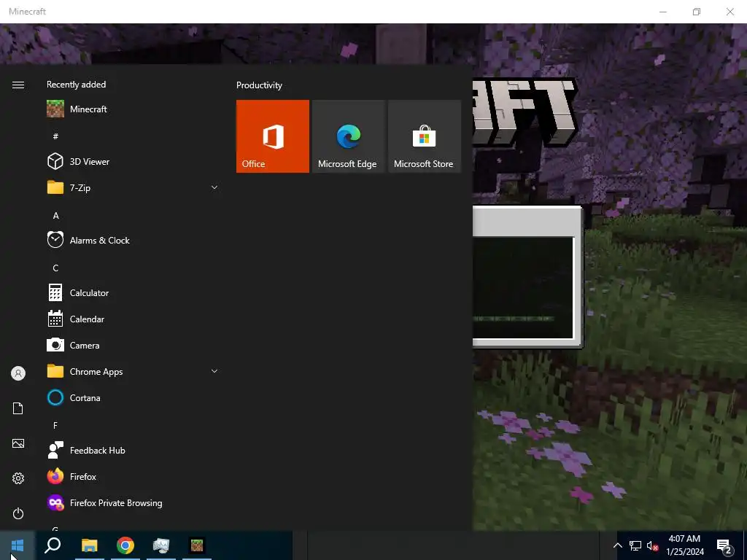Expand the Start menu hamburger button
The width and height of the screenshot is (747, 560).
18,85
